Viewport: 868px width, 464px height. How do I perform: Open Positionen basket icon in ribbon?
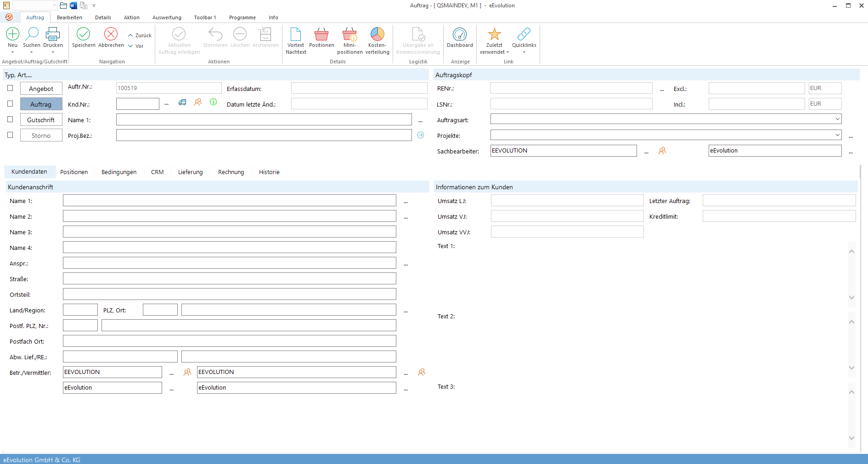(321, 34)
